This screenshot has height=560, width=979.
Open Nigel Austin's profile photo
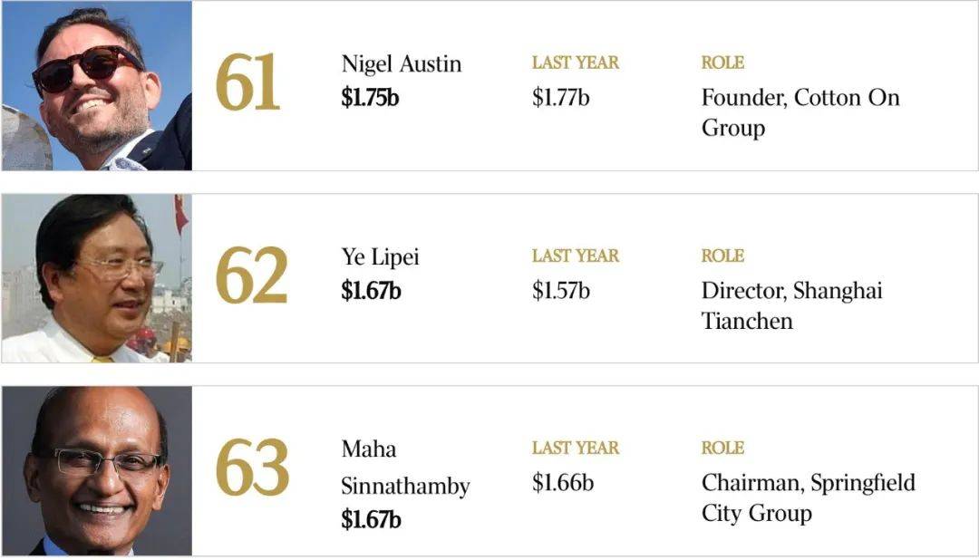[x=97, y=85]
